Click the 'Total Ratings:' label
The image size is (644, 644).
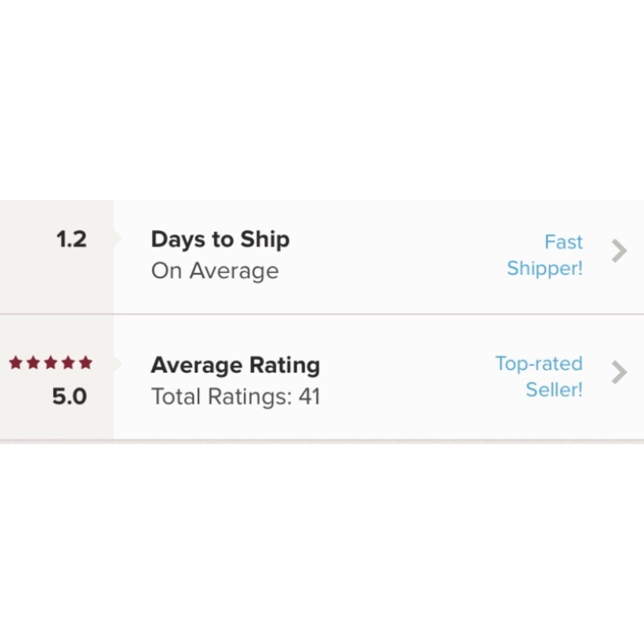[221, 397]
